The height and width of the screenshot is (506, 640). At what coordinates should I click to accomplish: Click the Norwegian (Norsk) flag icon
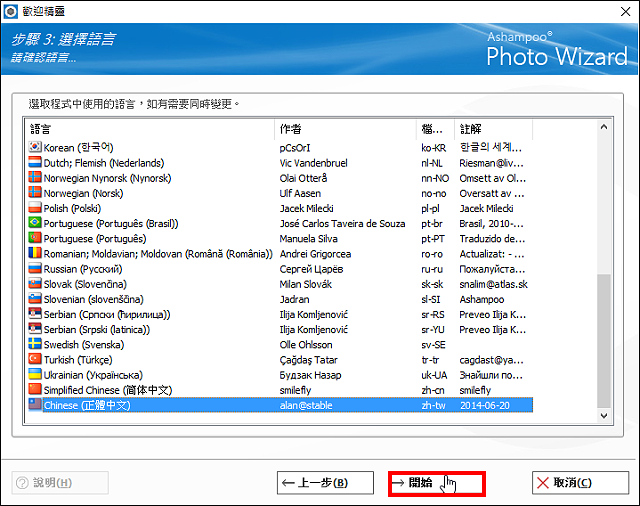point(35,192)
